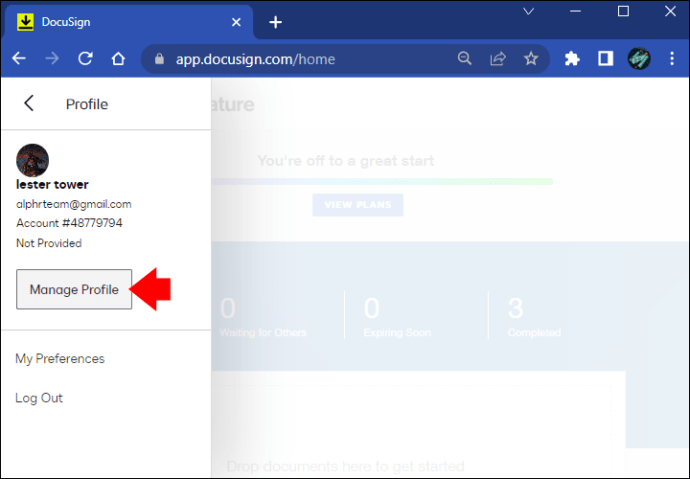690x479 pixels.
Task: Click the alphrteam@gmail.com email text
Action: [73, 204]
